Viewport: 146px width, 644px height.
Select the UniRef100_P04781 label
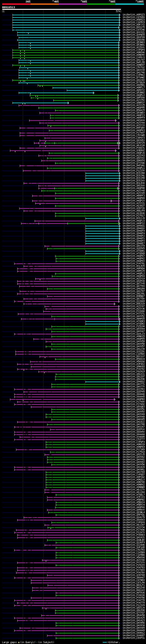point(133,263)
